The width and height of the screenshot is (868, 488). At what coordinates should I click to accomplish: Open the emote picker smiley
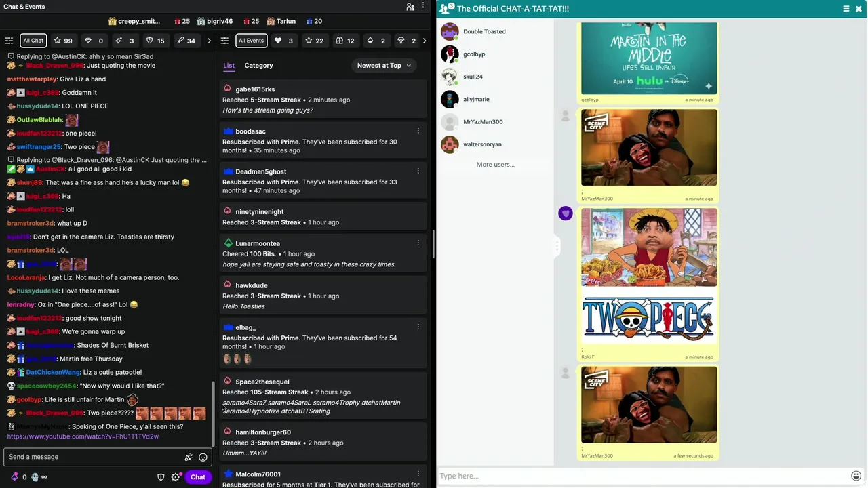pos(203,457)
